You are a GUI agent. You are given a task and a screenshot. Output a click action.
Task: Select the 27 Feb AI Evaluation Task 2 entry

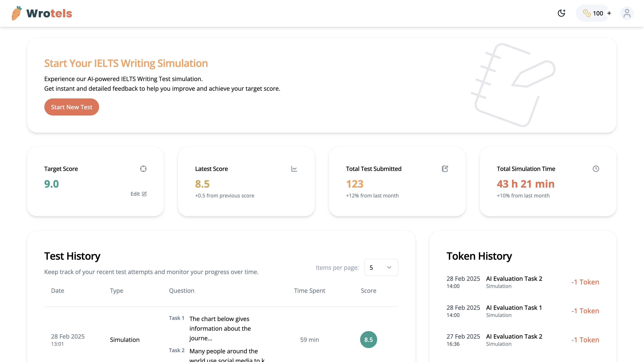tap(514, 336)
